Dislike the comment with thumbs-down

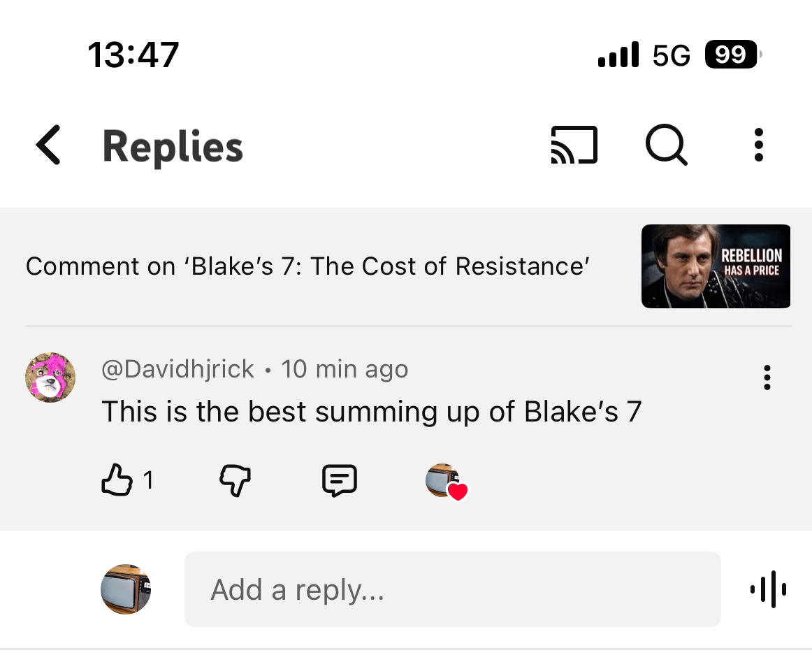[235, 481]
